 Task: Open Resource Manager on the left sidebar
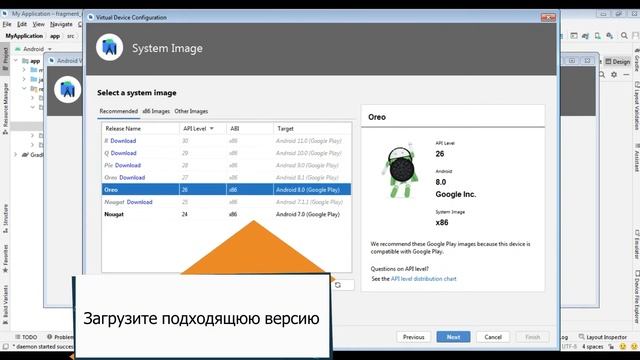[5, 108]
